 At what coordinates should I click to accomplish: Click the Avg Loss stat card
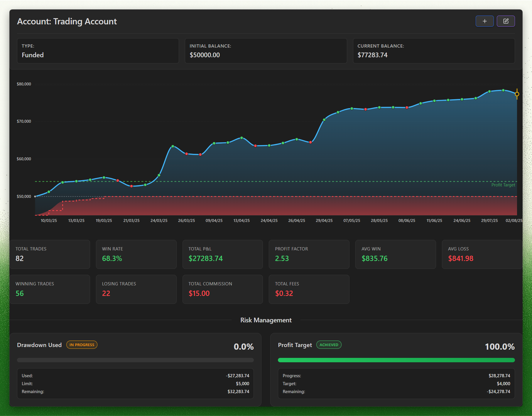482,254
